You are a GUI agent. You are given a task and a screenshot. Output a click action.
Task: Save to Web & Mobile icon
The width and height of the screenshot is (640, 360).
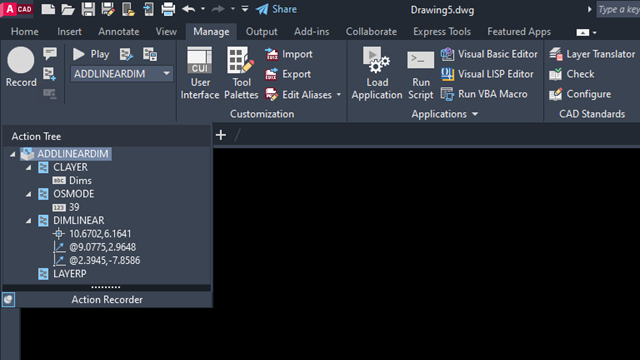(x=149, y=9)
